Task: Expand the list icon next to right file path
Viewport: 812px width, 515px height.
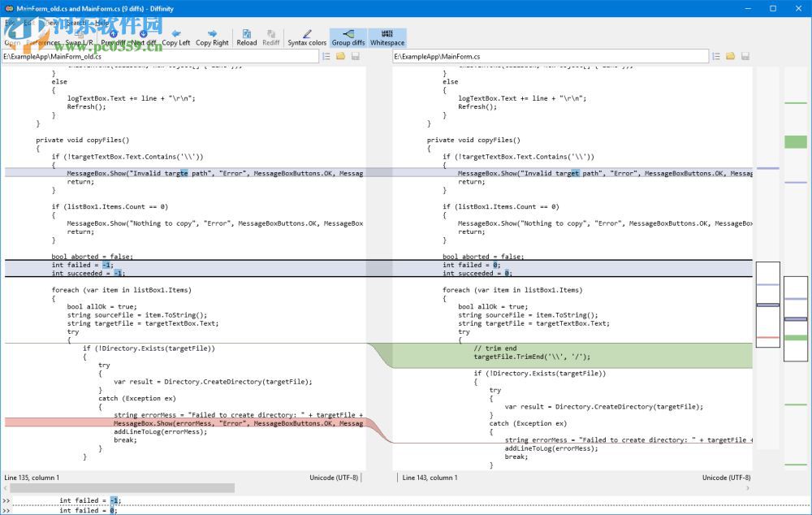Action: (716, 56)
